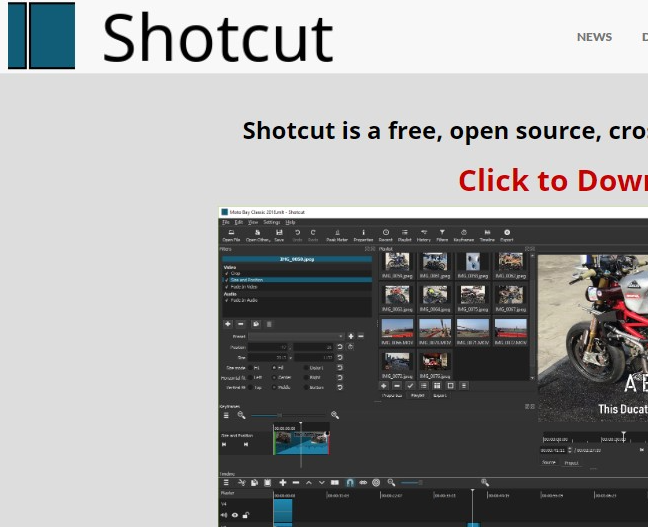Add clip to playlist with plus
Screen dimensions: 648x527
[x=384, y=386]
